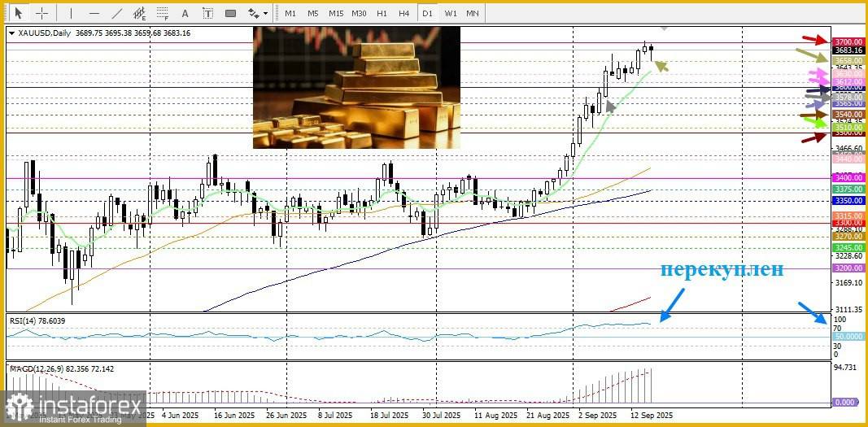Select the Cursor arrow tool

[x=20, y=13]
